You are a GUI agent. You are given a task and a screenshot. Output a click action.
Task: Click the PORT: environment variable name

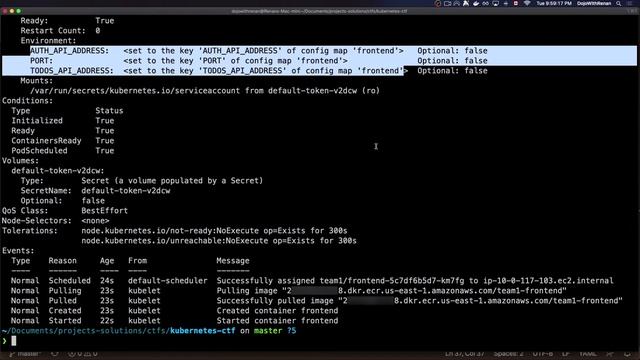click(x=41, y=61)
